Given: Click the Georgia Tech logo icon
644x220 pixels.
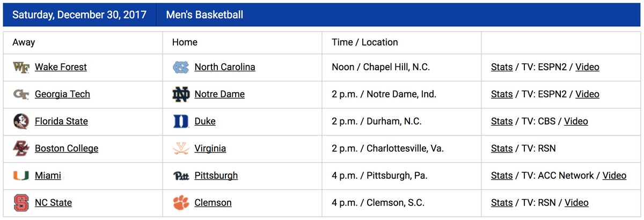Looking at the screenshot, I should [x=21, y=94].
